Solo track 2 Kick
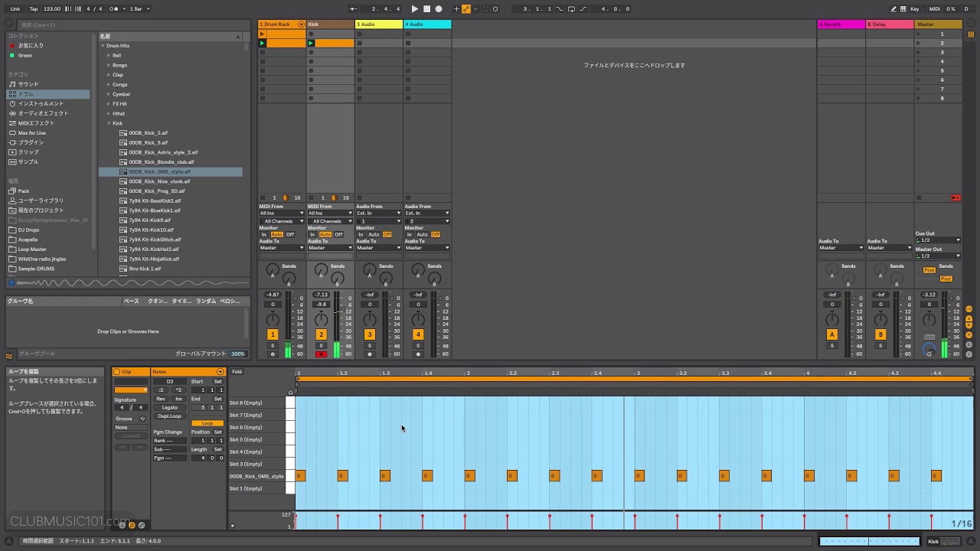Image resolution: width=980 pixels, height=551 pixels. pos(321,346)
